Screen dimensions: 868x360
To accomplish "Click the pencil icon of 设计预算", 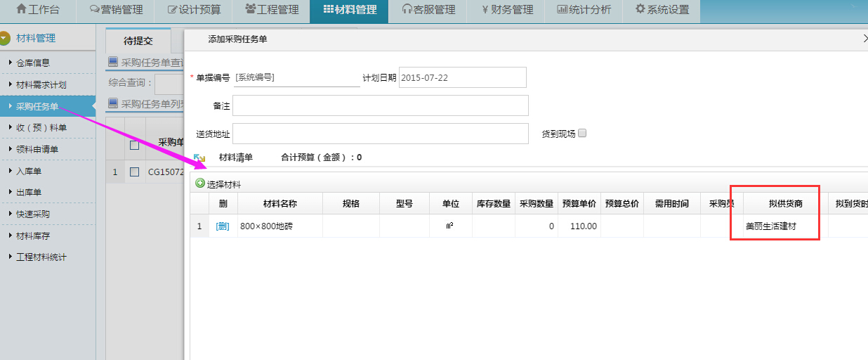I will point(172,10).
